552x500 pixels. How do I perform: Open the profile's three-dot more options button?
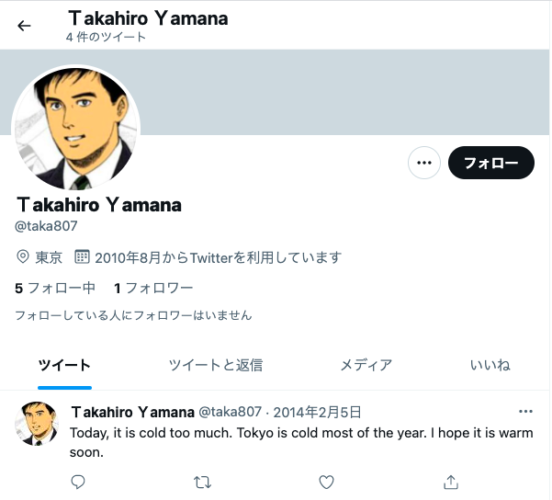pyautogui.click(x=424, y=163)
